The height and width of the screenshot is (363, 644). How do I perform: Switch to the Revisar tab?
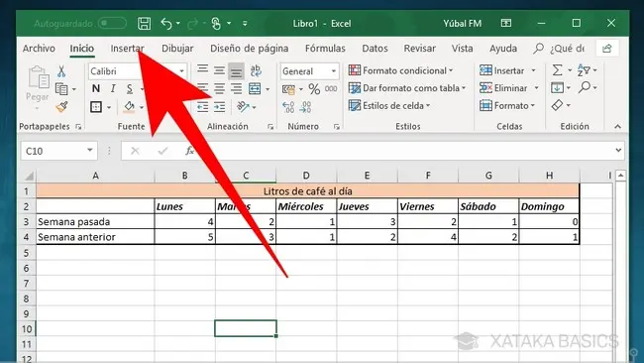[420, 48]
